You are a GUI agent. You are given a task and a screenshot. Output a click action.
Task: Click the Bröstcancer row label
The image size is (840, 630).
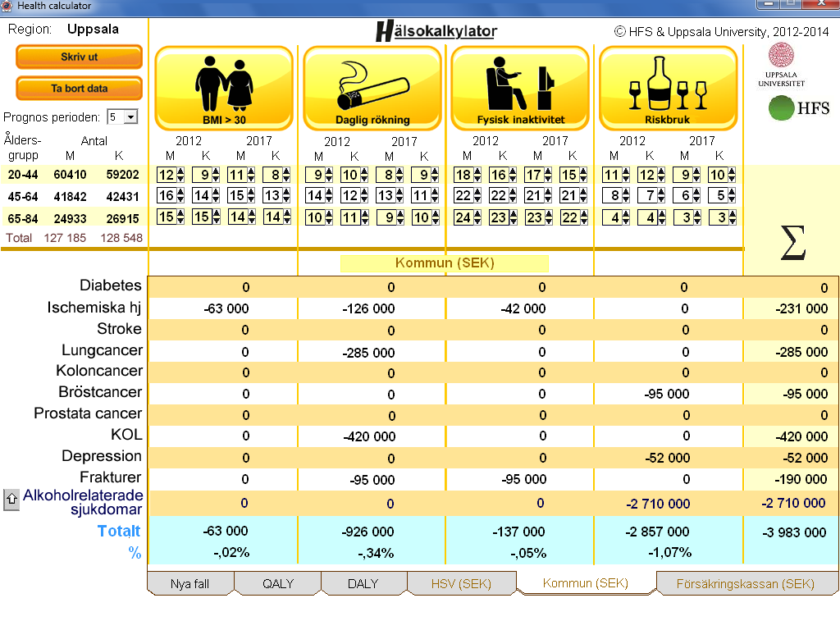coord(100,392)
